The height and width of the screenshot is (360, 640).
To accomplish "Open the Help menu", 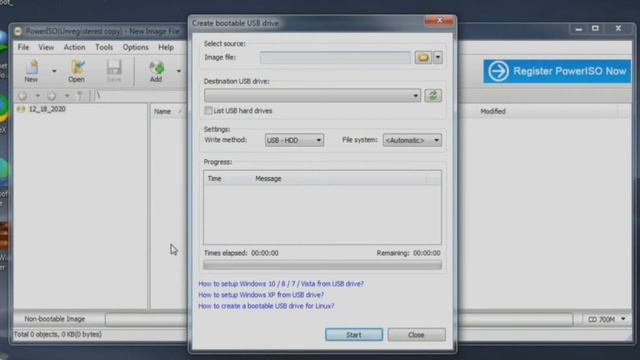I will (x=166, y=47).
